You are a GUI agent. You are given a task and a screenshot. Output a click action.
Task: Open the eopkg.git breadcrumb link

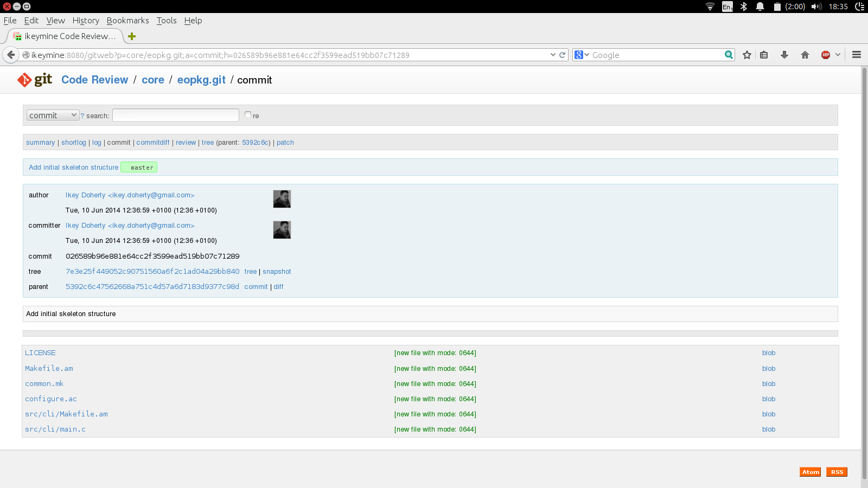click(201, 80)
